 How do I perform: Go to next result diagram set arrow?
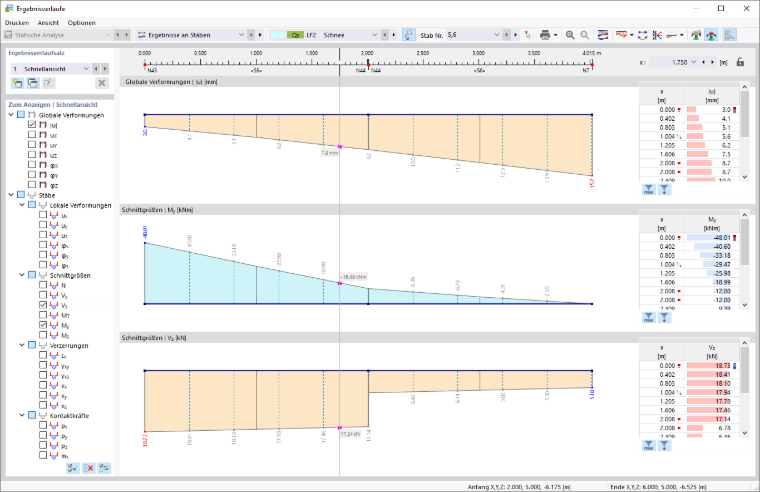click(x=105, y=69)
